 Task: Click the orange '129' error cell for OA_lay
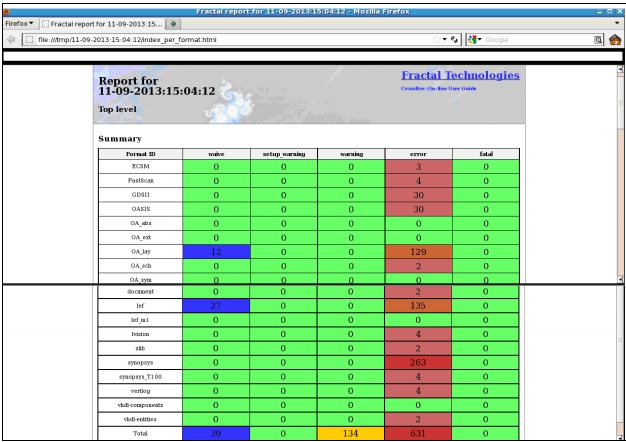tap(418, 252)
